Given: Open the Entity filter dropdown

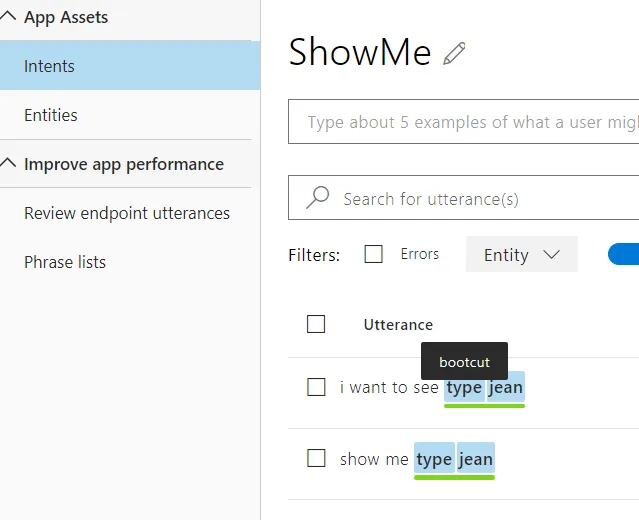Looking at the screenshot, I should click(521, 255).
